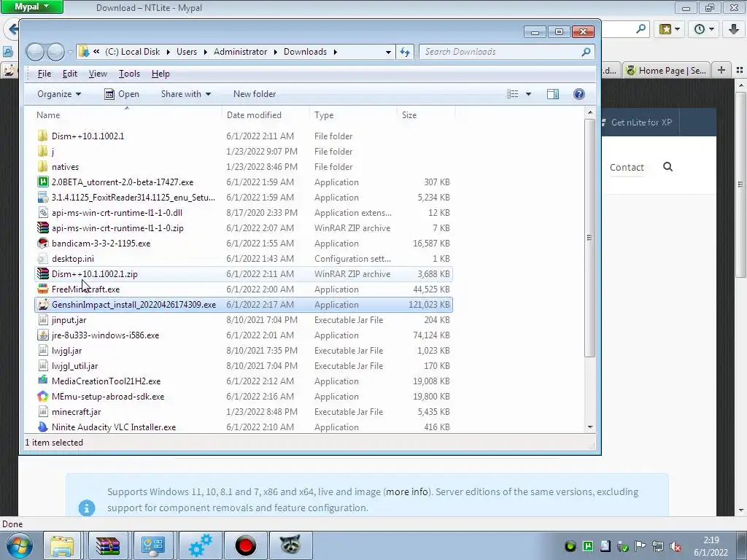
Task: Click the Mypal raccoon taskbar icon
Action: 290,545
